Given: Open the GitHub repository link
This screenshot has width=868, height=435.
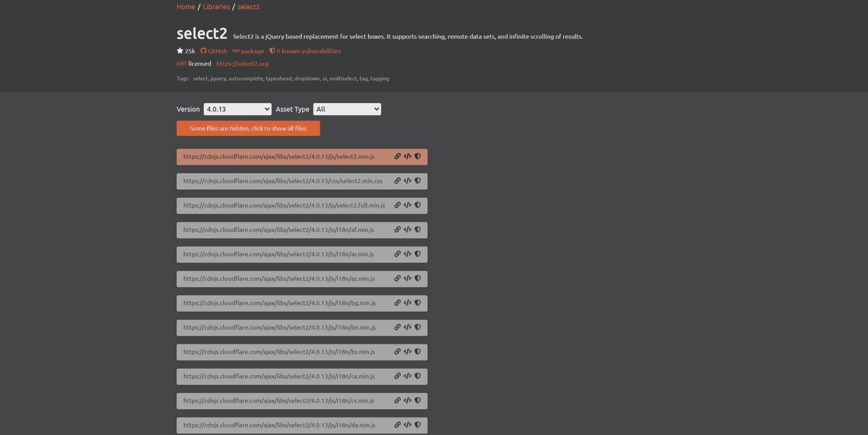Looking at the screenshot, I should click(214, 51).
